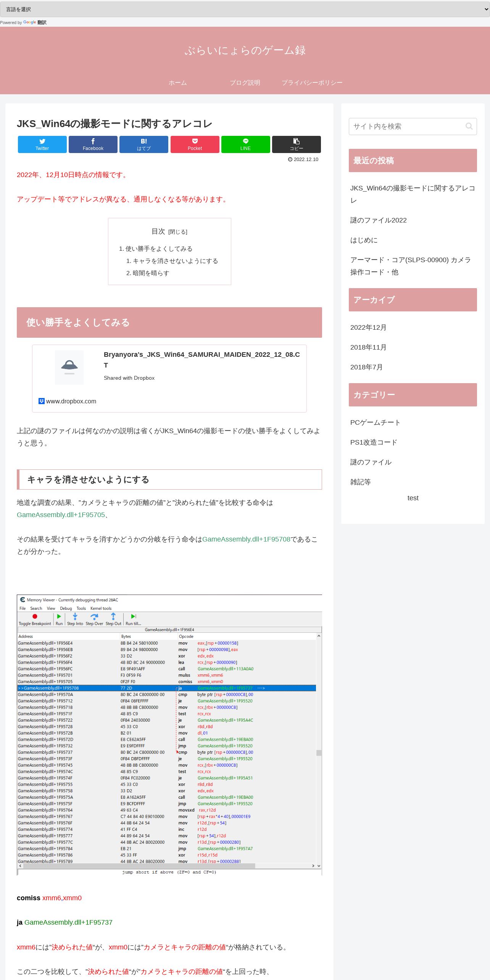This screenshot has height=980, width=490.
Task: Click the comiss xmm6,xmm0 line
Action: 49,898
